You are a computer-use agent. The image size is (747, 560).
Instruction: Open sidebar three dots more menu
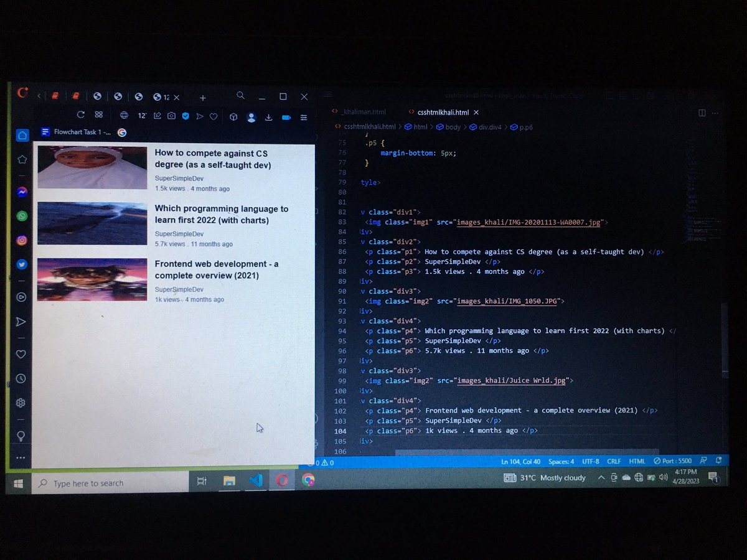(x=21, y=458)
